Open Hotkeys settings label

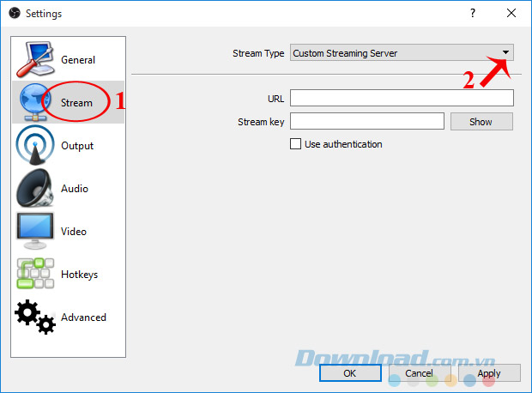pos(80,275)
